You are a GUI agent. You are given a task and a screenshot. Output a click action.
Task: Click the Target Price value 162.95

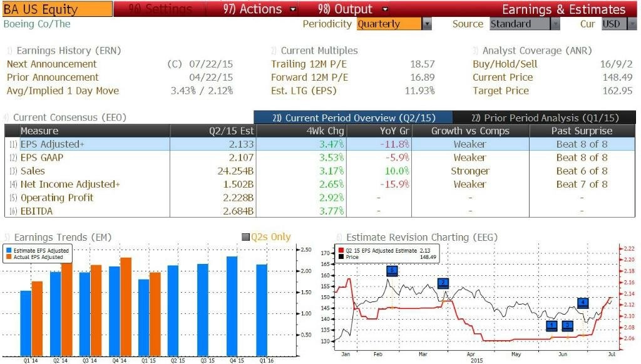[x=617, y=91]
